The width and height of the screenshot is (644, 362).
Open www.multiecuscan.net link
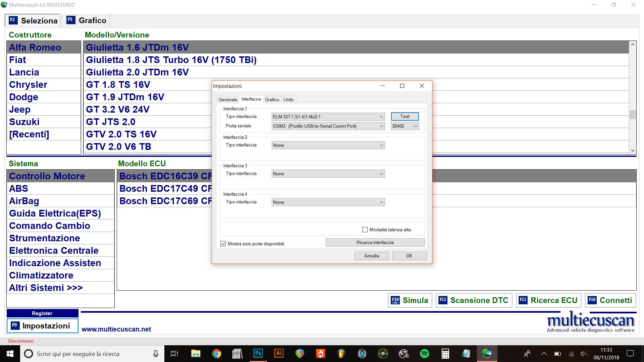(116, 329)
